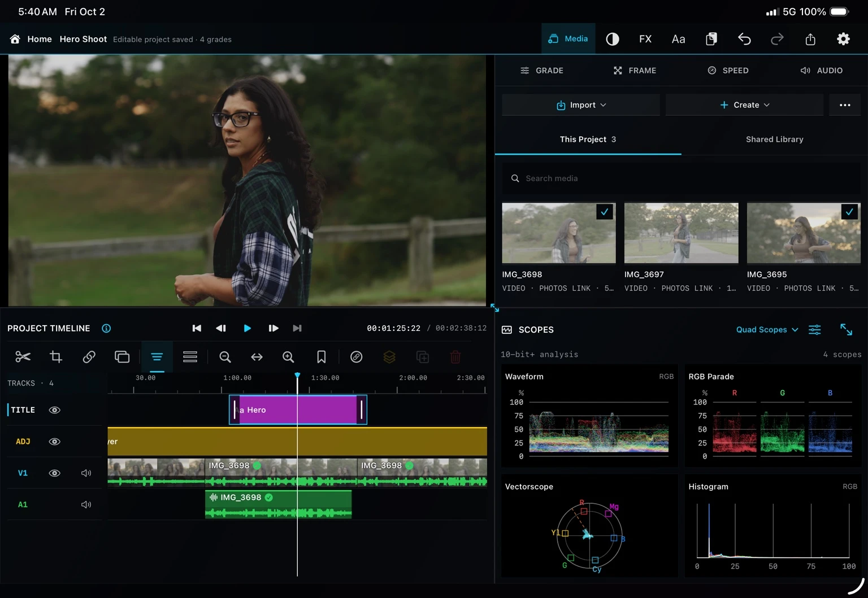This screenshot has height=598, width=868.
Task: Click the Histogram scope label
Action: (x=708, y=487)
